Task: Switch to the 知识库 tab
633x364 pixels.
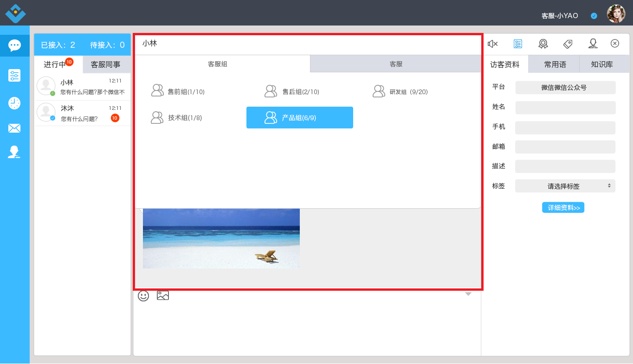Action: point(602,64)
